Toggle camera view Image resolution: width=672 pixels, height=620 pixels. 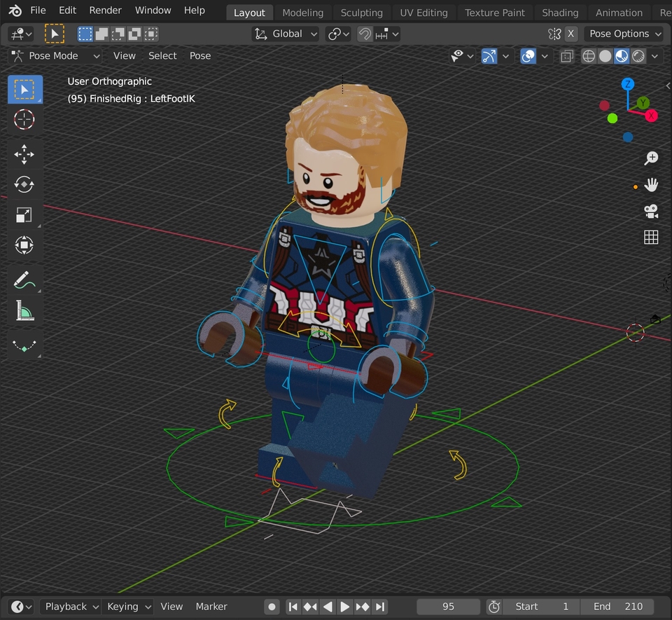click(x=651, y=211)
